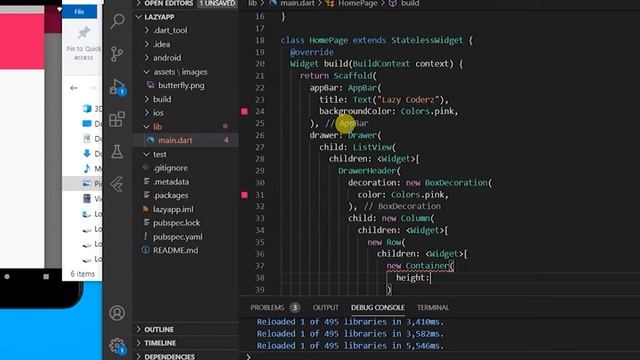Image resolution: width=640 pixels, height=360 pixels.
Task: Place cursor after height: on line 38
Action: 430,278
